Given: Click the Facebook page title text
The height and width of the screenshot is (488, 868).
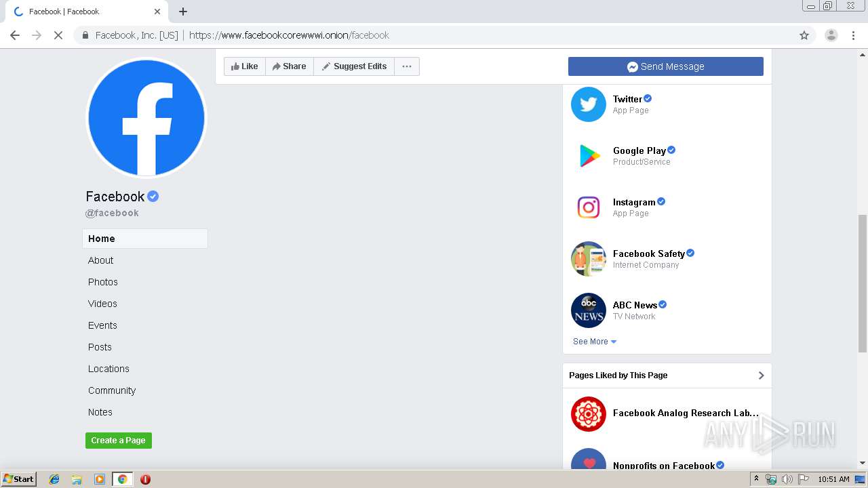Looking at the screenshot, I should pos(115,197).
